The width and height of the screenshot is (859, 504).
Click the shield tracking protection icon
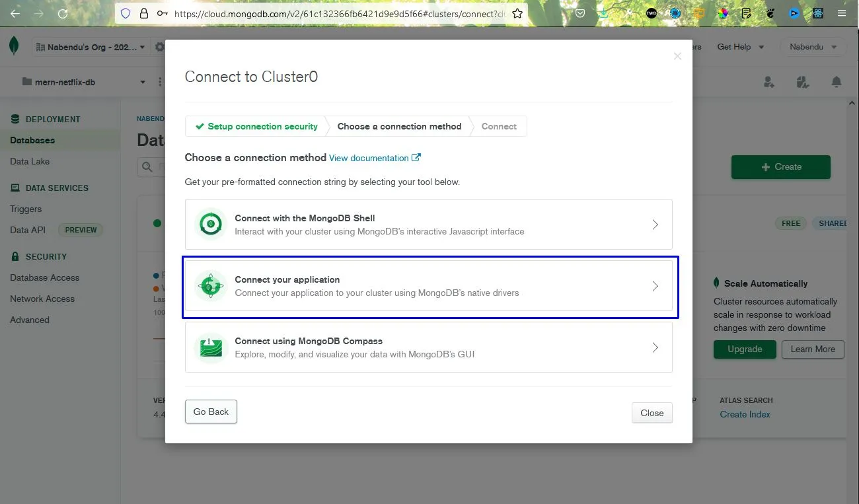click(126, 13)
